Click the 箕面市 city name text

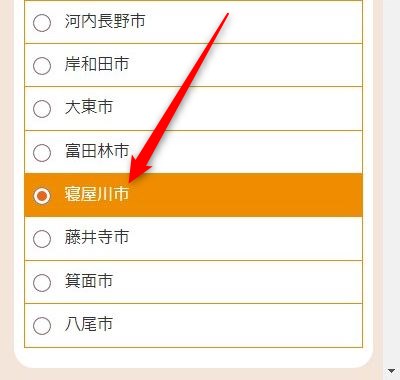(89, 281)
